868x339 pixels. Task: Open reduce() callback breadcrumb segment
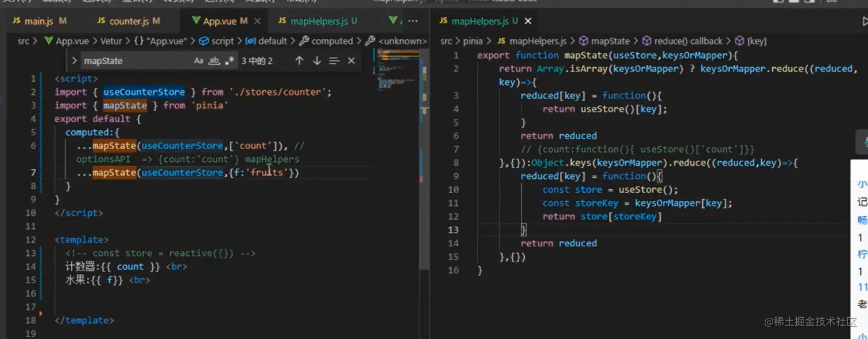pyautogui.click(x=682, y=41)
